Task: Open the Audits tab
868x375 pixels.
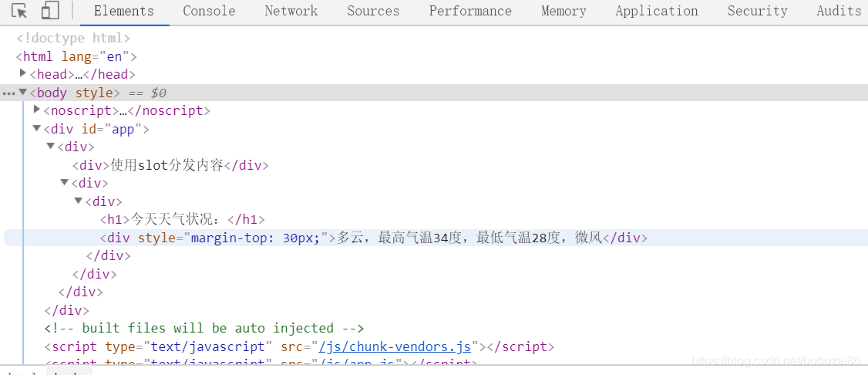Action: [839, 11]
